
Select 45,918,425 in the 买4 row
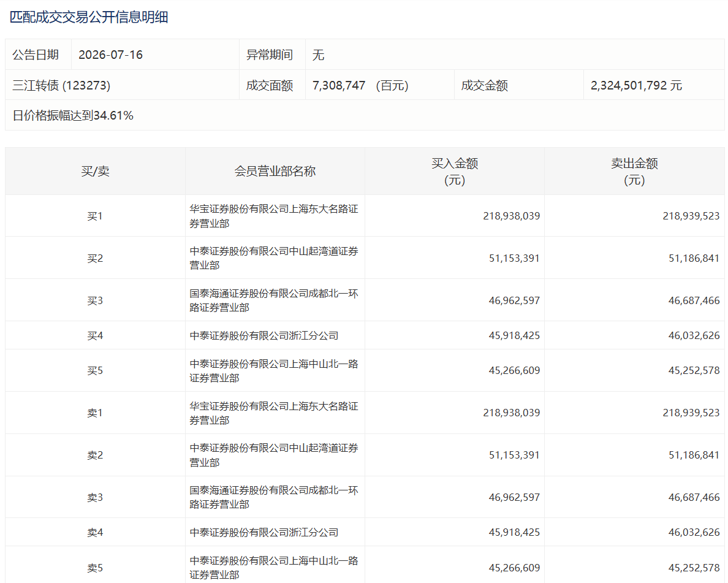514,335
